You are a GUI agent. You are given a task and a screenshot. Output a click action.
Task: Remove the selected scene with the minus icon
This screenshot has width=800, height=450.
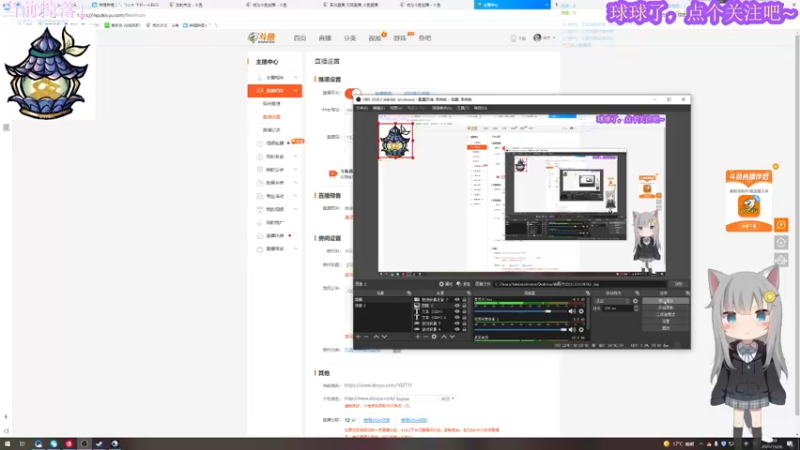tap(366, 337)
